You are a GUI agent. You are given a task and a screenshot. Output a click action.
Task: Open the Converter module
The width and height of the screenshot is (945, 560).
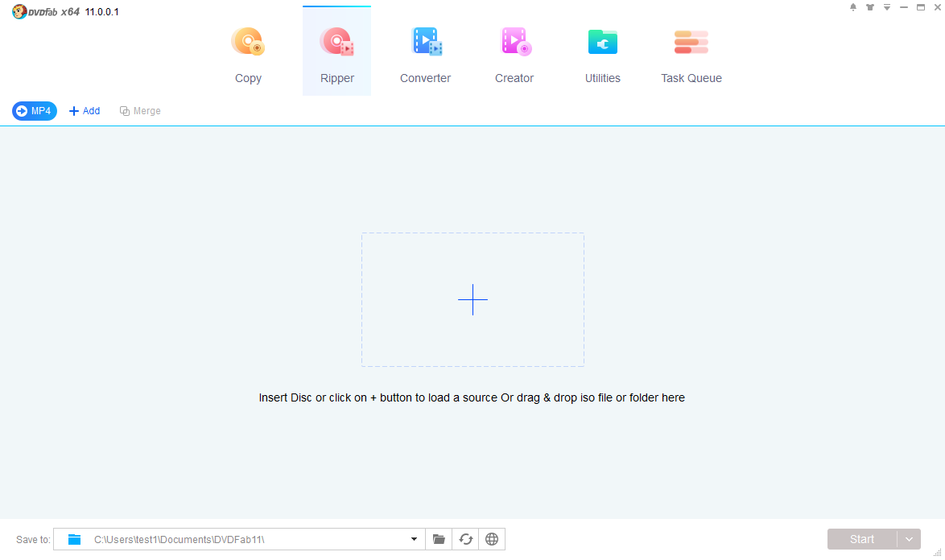(426, 54)
